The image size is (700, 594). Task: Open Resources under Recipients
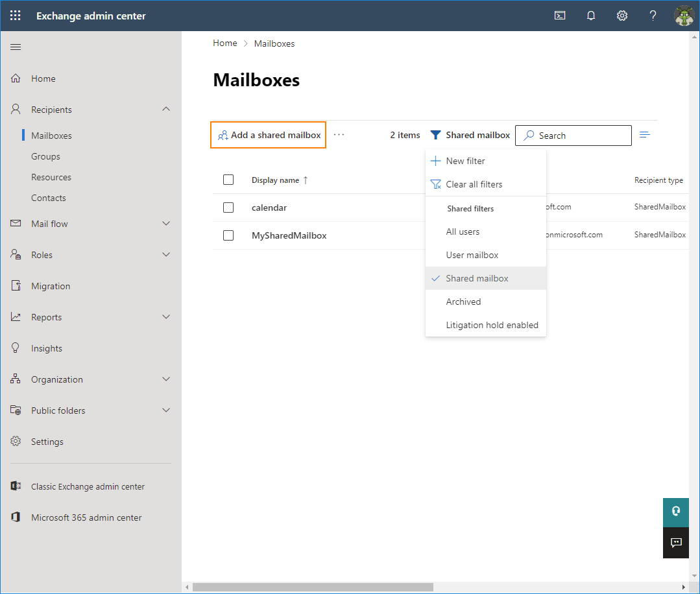point(51,177)
